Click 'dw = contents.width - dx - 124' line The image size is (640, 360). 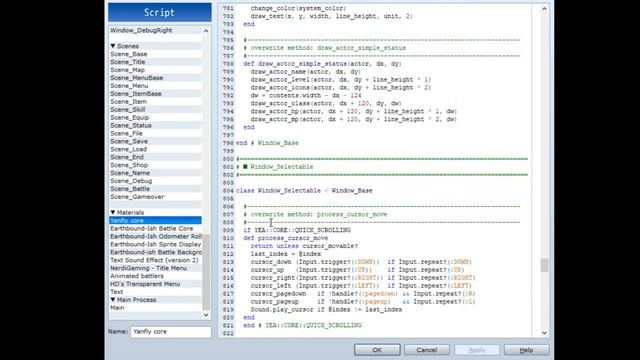coord(306,96)
